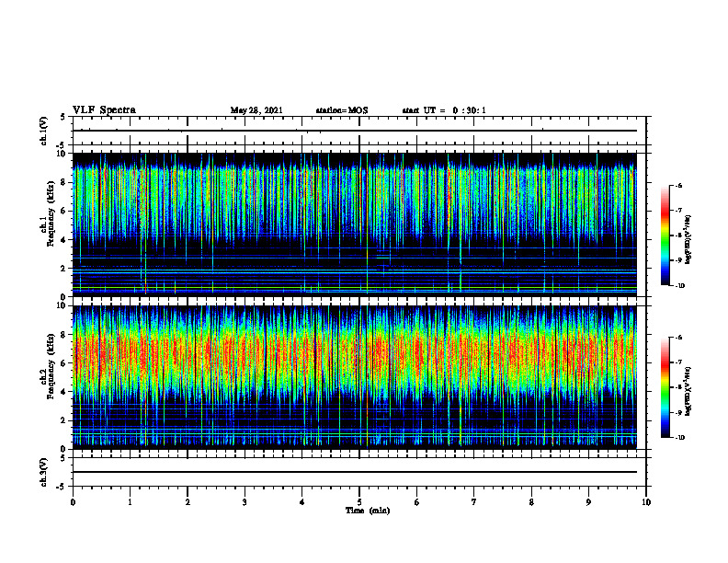Select the date text "May 28, 2021"

coord(256,110)
